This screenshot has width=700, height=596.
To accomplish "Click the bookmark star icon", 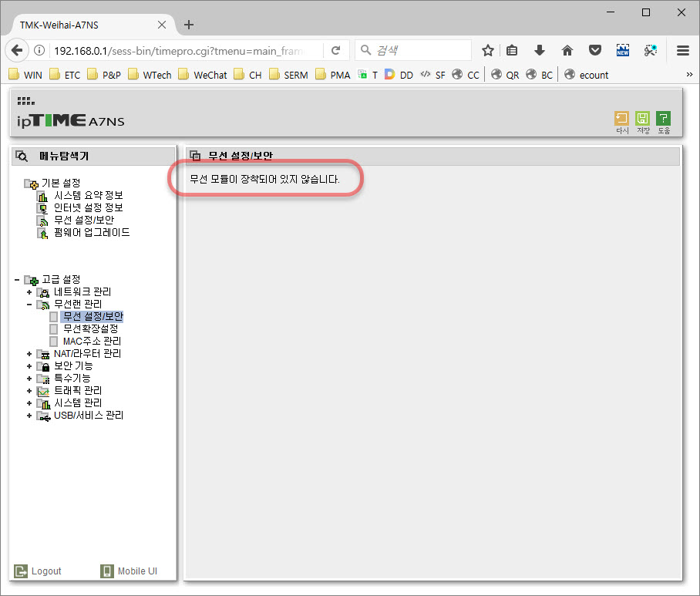I will pos(487,50).
